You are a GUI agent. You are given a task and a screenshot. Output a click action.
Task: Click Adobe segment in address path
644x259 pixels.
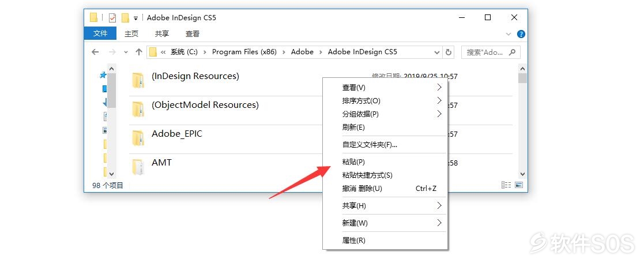[302, 52]
